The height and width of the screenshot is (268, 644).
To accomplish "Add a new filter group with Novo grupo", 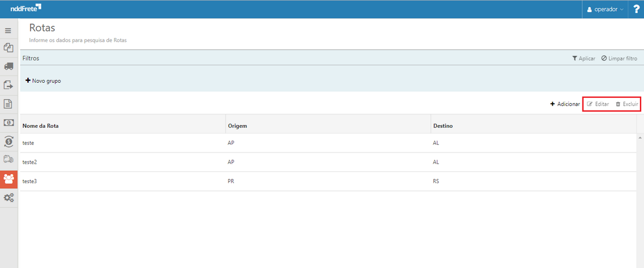I will click(43, 81).
